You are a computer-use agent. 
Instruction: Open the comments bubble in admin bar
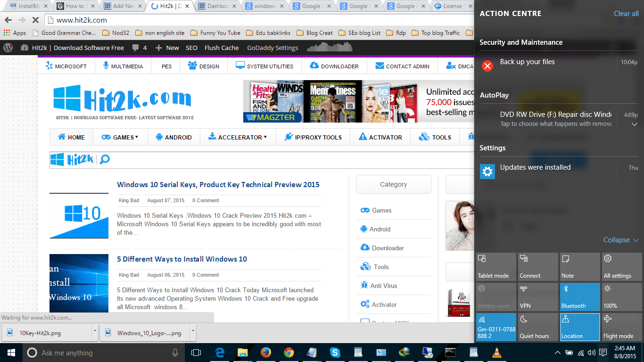pyautogui.click(x=140, y=48)
